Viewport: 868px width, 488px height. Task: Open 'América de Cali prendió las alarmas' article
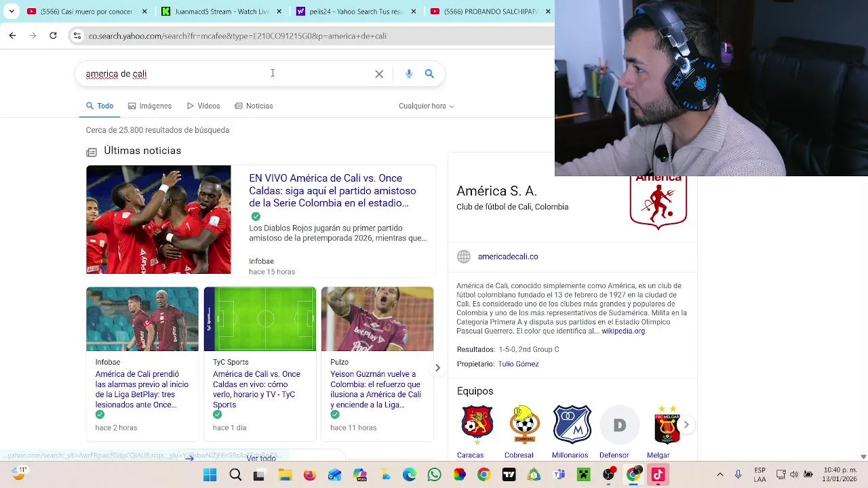142,390
